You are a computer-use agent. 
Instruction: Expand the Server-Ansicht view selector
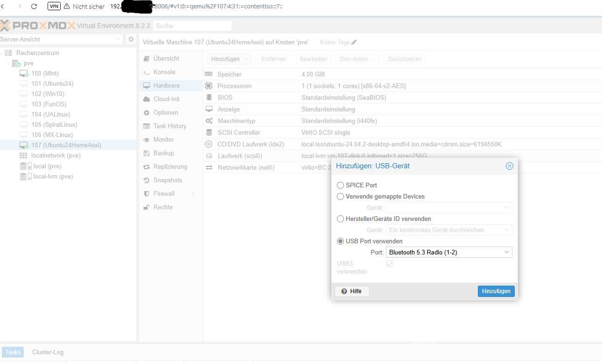coord(118,40)
